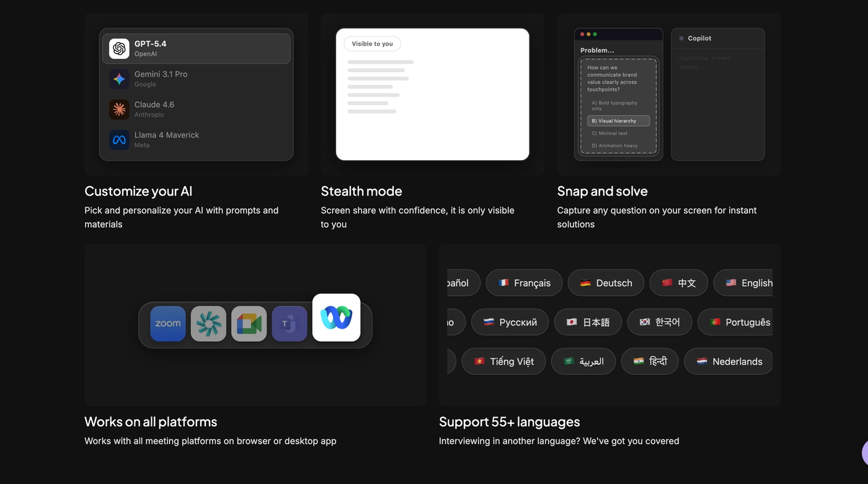Click the العربية language chip
The image size is (868, 484).
click(583, 361)
